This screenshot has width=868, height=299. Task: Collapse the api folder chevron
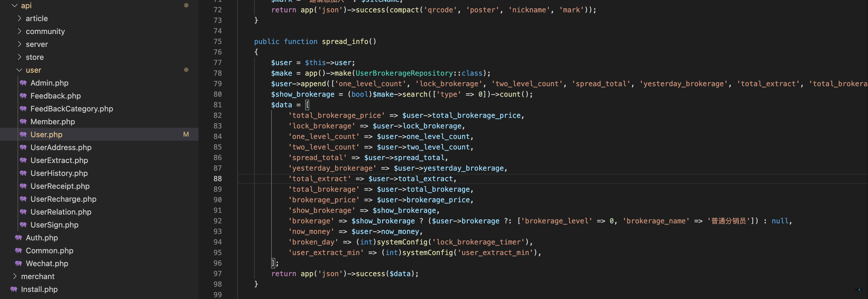click(x=14, y=5)
